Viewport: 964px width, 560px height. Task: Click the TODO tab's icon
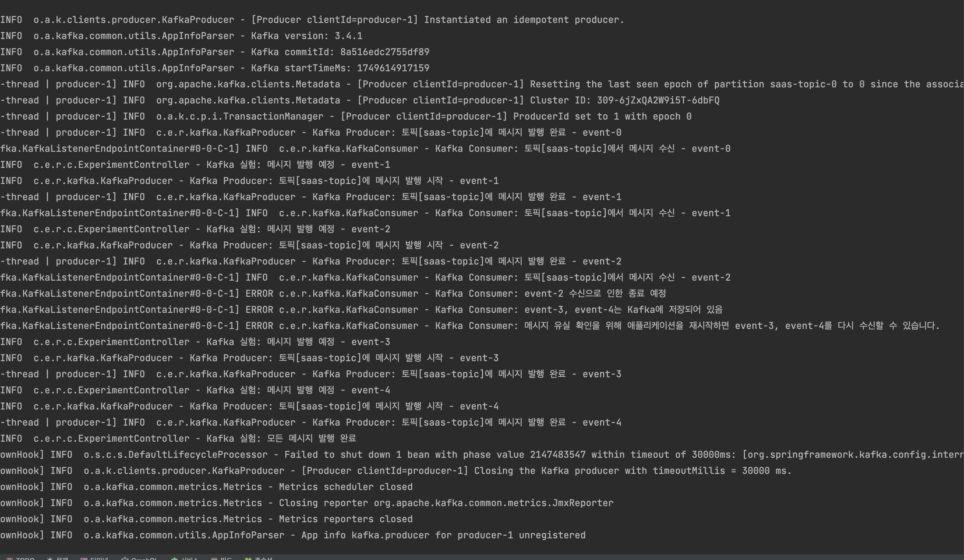coord(10,558)
